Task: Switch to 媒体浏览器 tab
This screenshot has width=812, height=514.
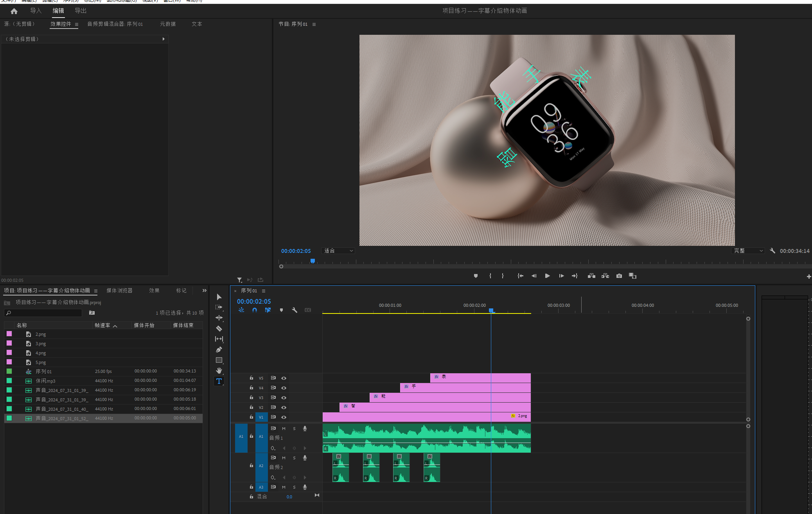Action: pyautogui.click(x=119, y=290)
